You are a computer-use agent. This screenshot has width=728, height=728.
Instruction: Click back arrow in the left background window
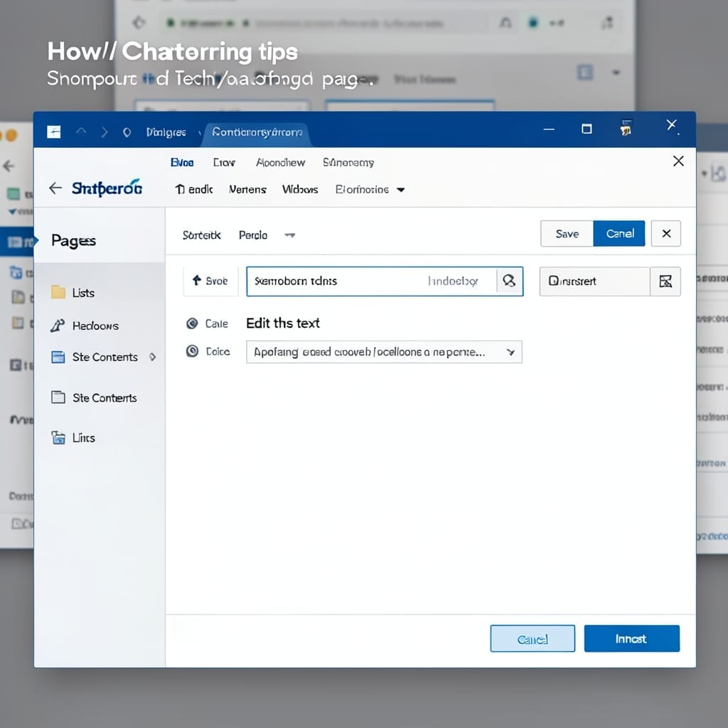pos(9,166)
